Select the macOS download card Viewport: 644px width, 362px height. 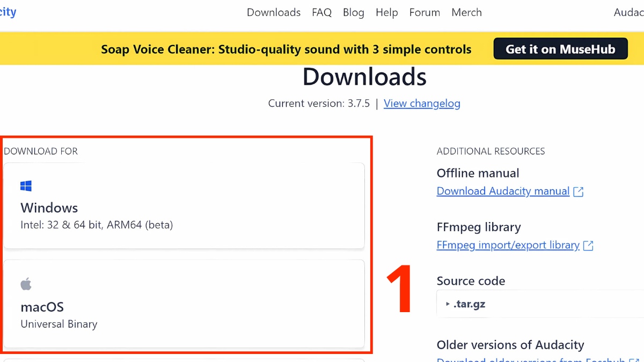click(x=184, y=304)
